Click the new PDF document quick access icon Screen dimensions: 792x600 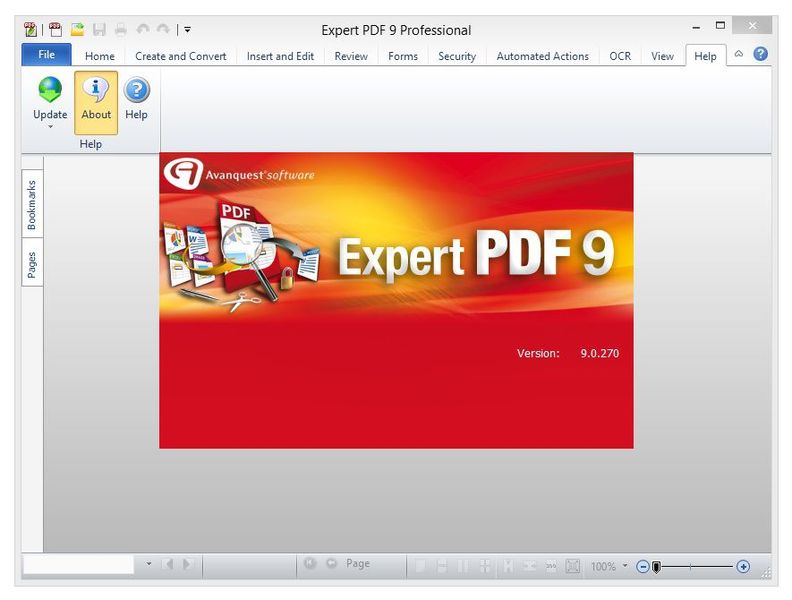point(56,30)
